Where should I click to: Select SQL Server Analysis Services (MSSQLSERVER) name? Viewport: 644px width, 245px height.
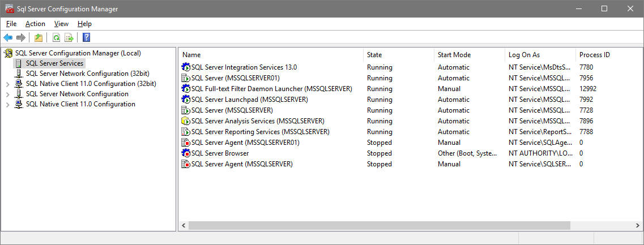[x=258, y=121]
